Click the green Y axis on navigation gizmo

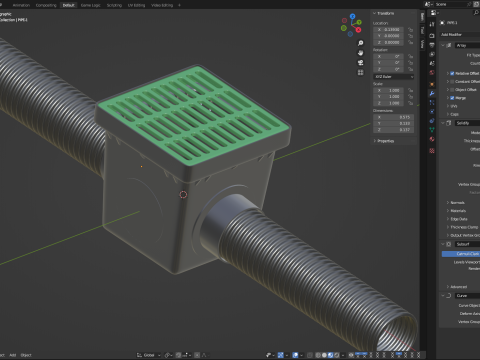[359, 22]
